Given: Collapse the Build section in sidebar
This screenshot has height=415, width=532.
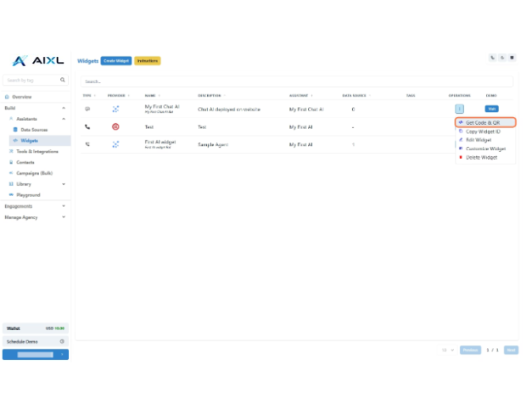Looking at the screenshot, I should 64,109.
